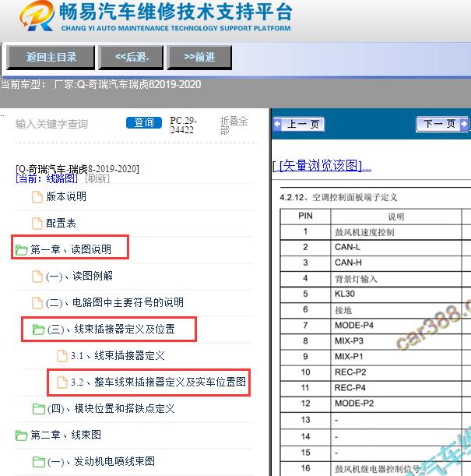Select the CAN-H table cell
Screen dimensions: 471x476
click(396, 263)
